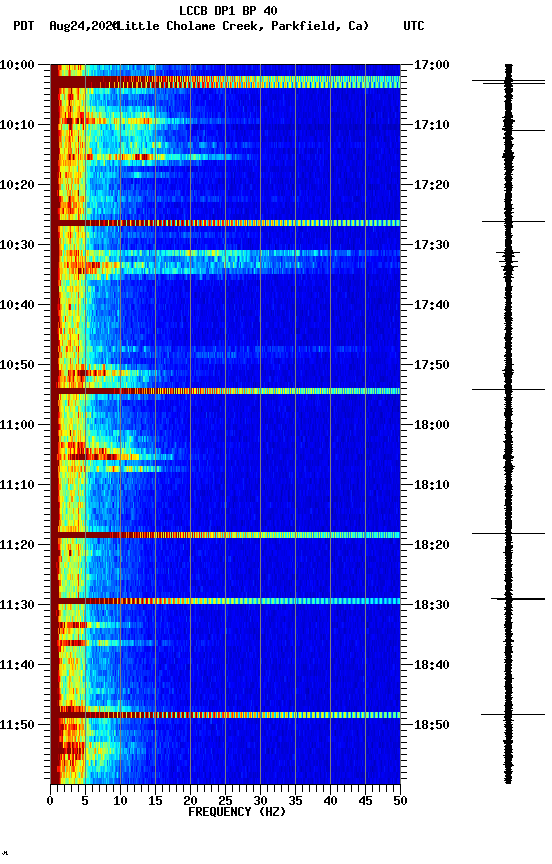Click the 18:00 UTC time label
552x864 pixels.
coord(432,425)
